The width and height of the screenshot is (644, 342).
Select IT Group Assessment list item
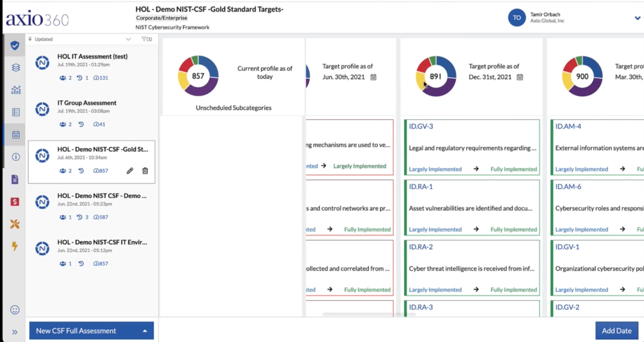(91, 114)
